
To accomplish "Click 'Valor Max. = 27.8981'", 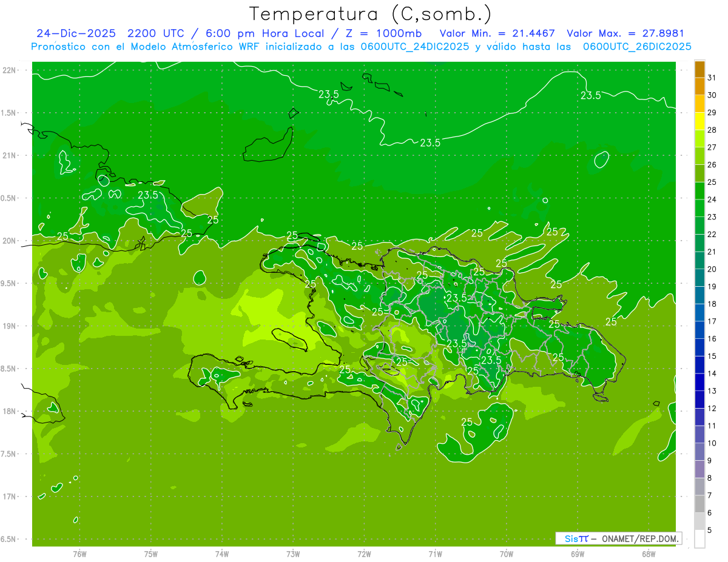I will (625, 33).
